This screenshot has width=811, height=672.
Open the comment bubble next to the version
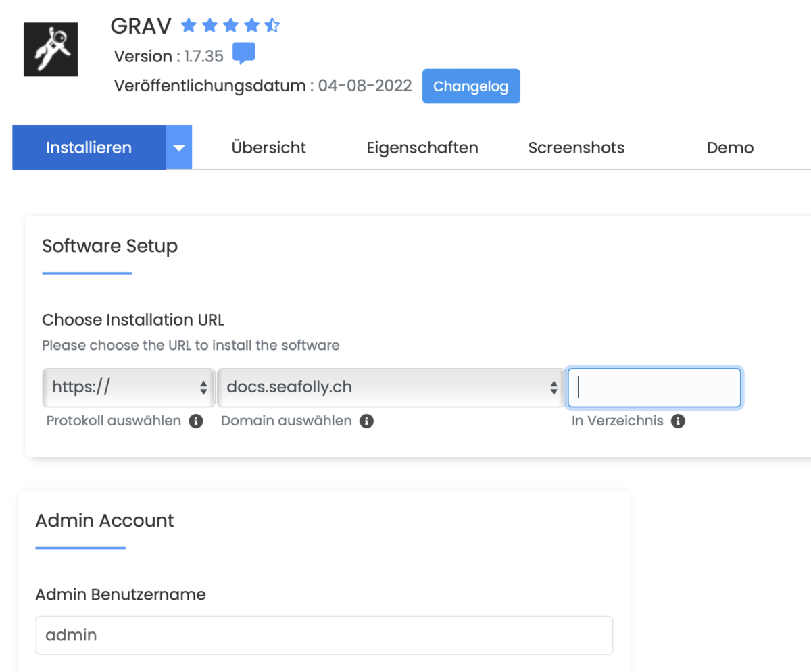click(x=244, y=53)
